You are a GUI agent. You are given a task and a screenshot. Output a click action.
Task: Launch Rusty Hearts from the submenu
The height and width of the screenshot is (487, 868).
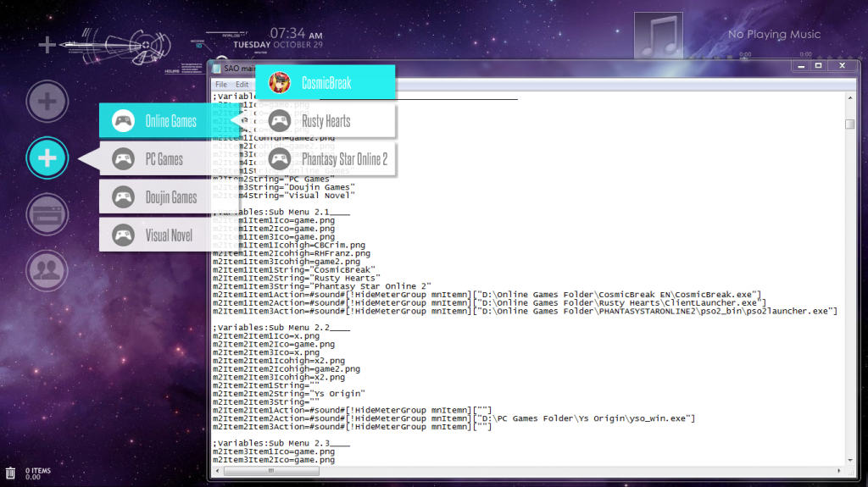tap(325, 120)
